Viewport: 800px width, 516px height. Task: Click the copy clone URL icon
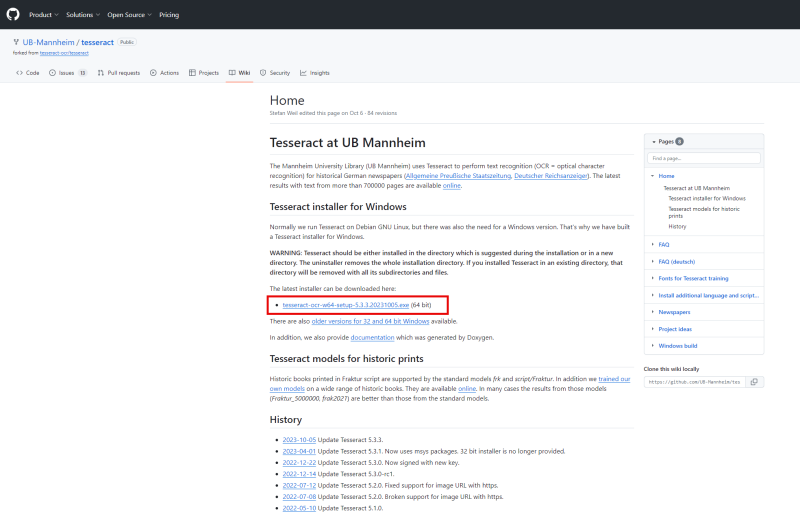pos(755,381)
